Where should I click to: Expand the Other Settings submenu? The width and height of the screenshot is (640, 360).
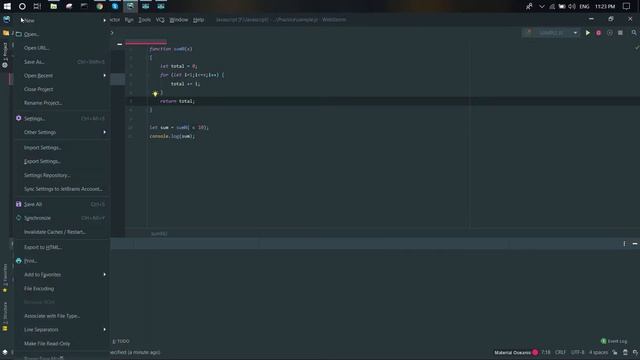(x=62, y=132)
